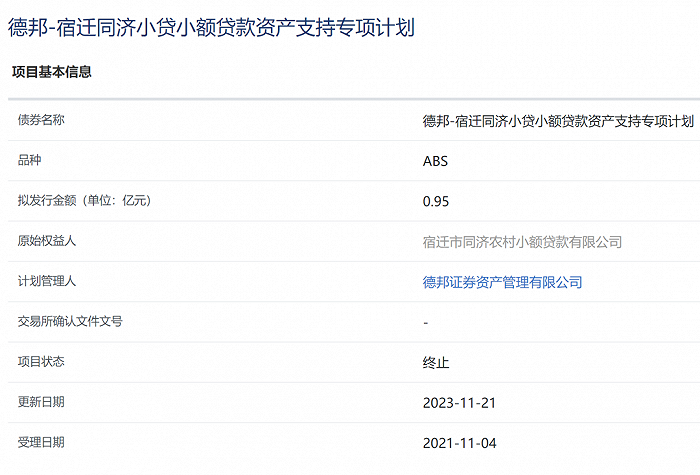Select the ABS value

pos(435,161)
